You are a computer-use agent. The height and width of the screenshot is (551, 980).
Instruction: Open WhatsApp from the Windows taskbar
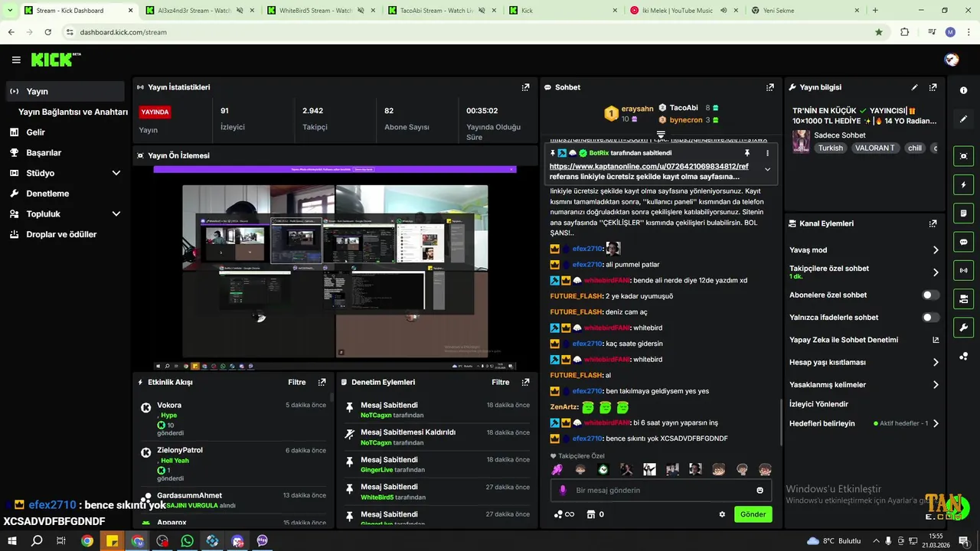188,541
